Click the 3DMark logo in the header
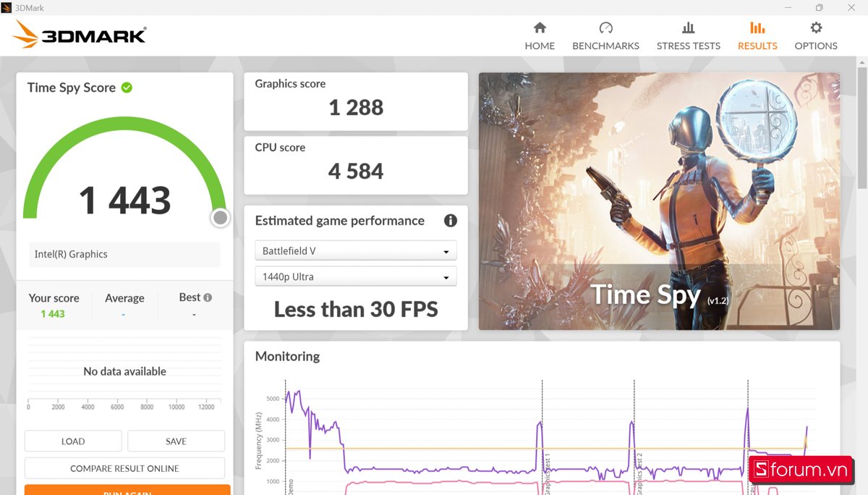Viewport: 868px width, 495px height. point(80,34)
